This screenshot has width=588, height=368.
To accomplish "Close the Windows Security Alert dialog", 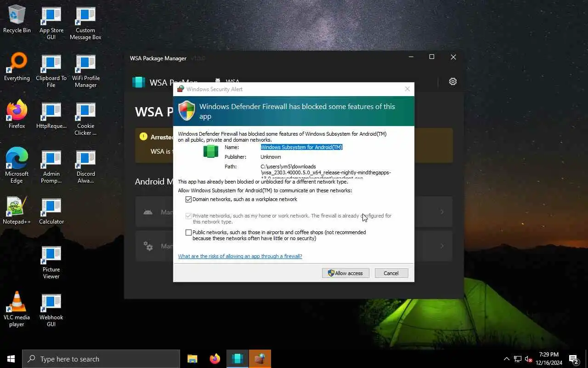I will pyautogui.click(x=407, y=89).
